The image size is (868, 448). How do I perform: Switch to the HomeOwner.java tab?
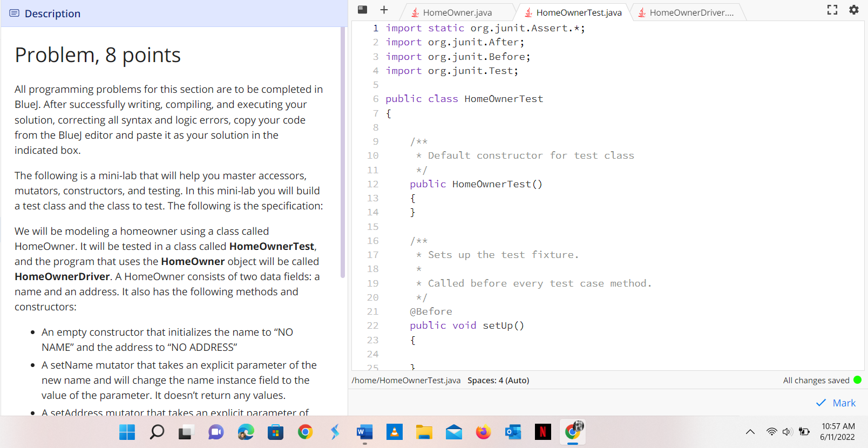(457, 12)
